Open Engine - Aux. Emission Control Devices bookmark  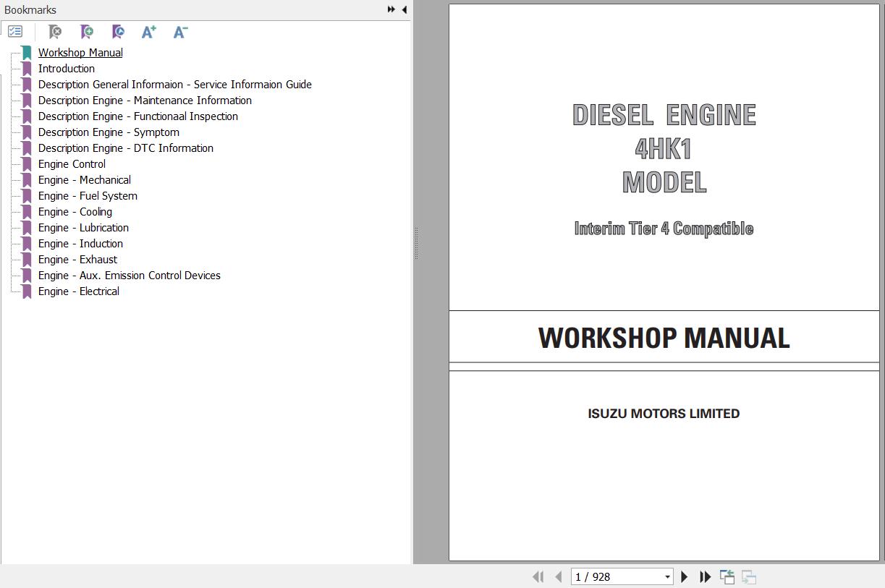(x=130, y=276)
